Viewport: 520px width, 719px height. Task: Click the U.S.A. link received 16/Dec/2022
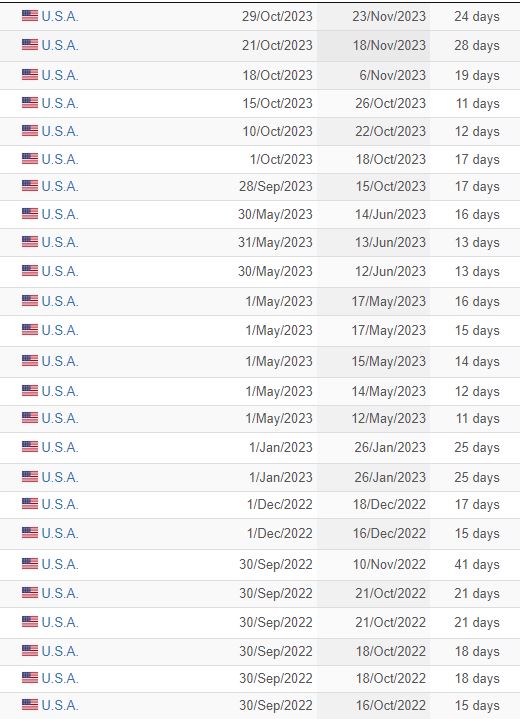click(x=60, y=534)
